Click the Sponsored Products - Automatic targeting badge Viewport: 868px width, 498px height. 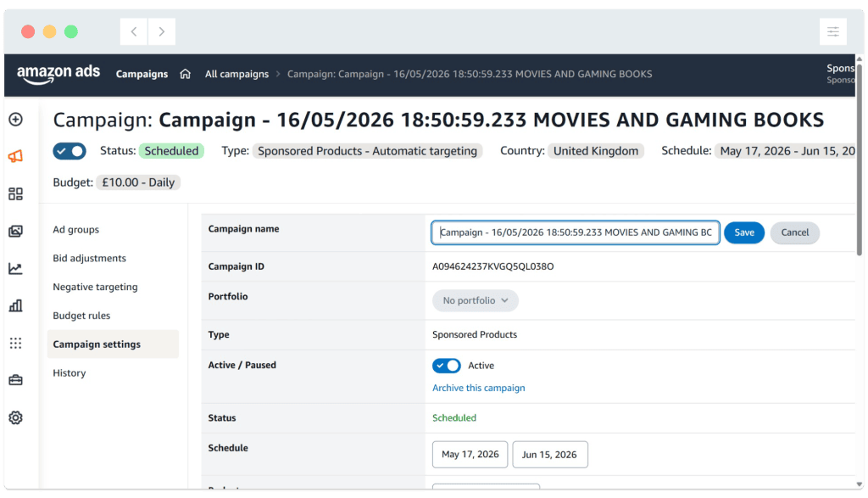(x=367, y=151)
